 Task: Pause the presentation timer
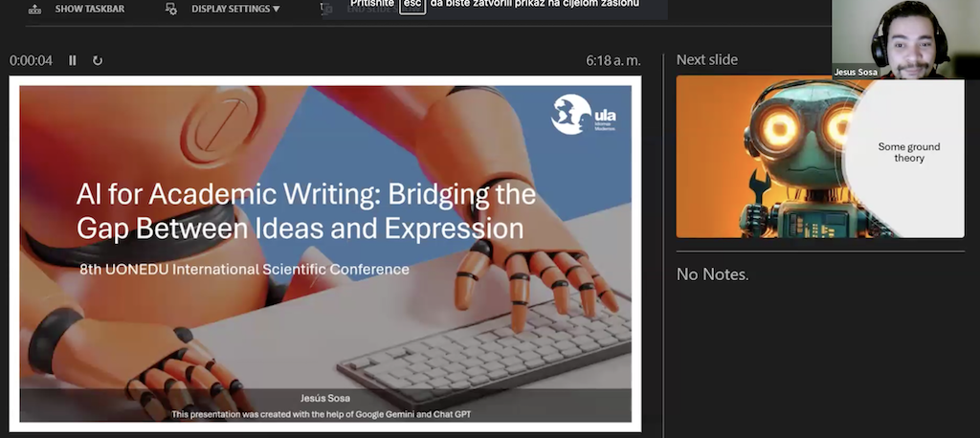[73, 60]
